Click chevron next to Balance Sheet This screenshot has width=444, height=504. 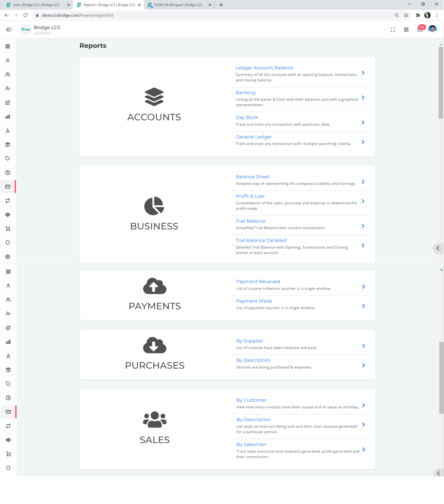coord(363,182)
